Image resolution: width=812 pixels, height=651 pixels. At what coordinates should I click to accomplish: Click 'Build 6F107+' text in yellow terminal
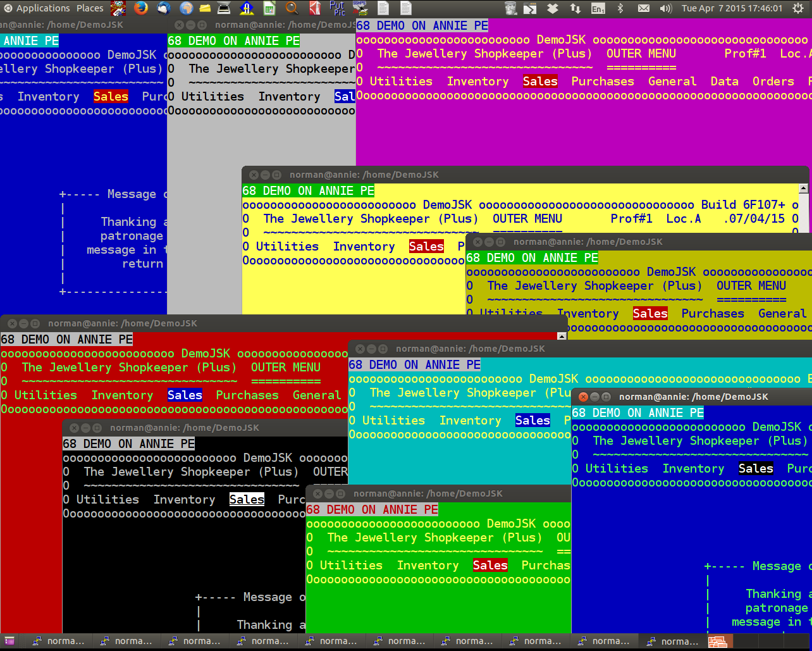743,204
